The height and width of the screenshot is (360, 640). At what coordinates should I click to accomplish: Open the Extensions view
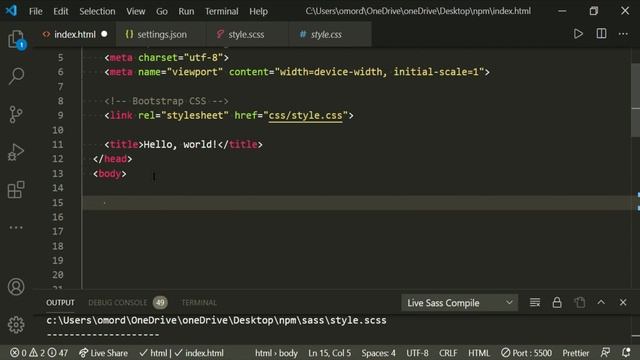[x=16, y=189]
